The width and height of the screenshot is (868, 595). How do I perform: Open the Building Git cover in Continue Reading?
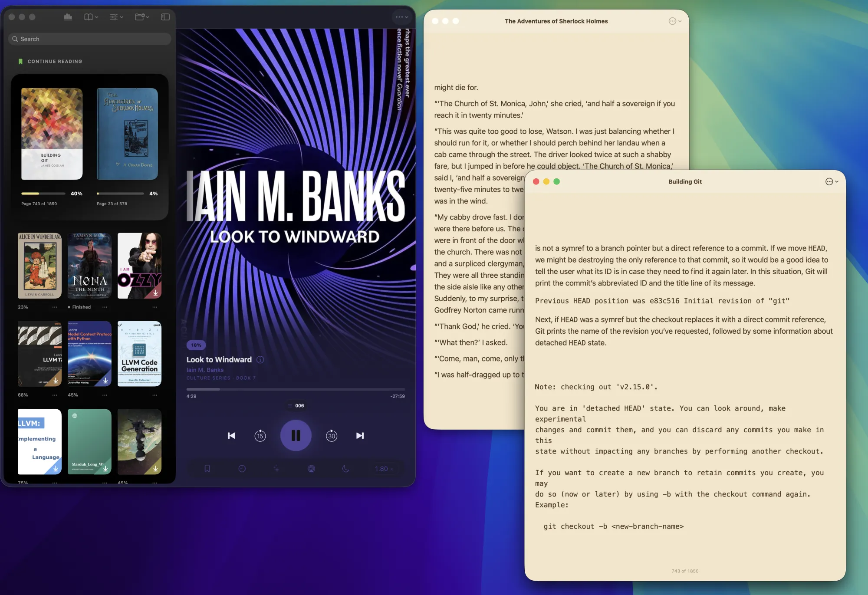pos(52,134)
